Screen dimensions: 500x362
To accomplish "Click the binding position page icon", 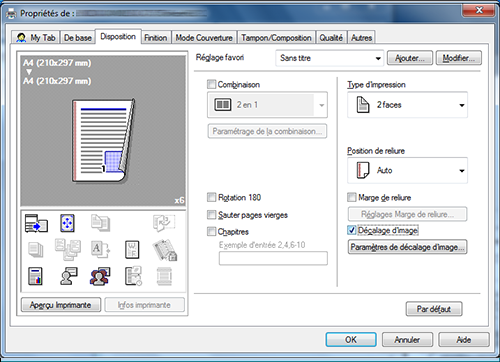I will 363,170.
